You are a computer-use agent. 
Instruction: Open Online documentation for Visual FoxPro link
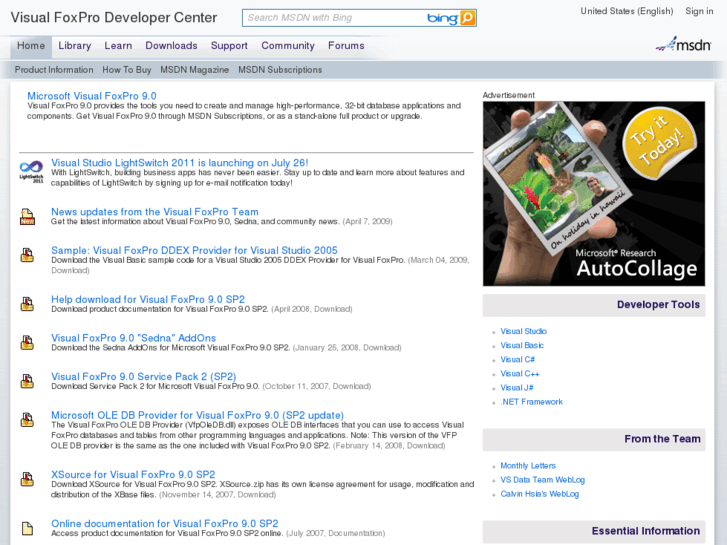165,523
